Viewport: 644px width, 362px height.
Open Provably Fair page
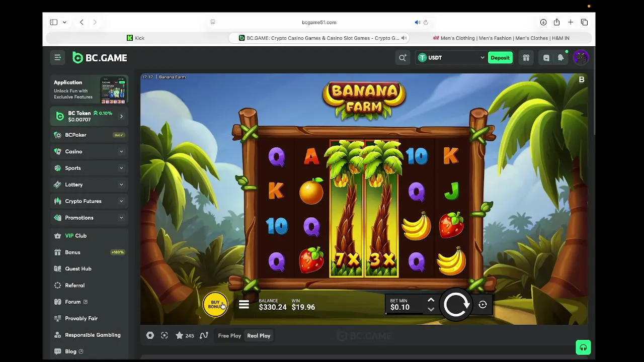89,318
